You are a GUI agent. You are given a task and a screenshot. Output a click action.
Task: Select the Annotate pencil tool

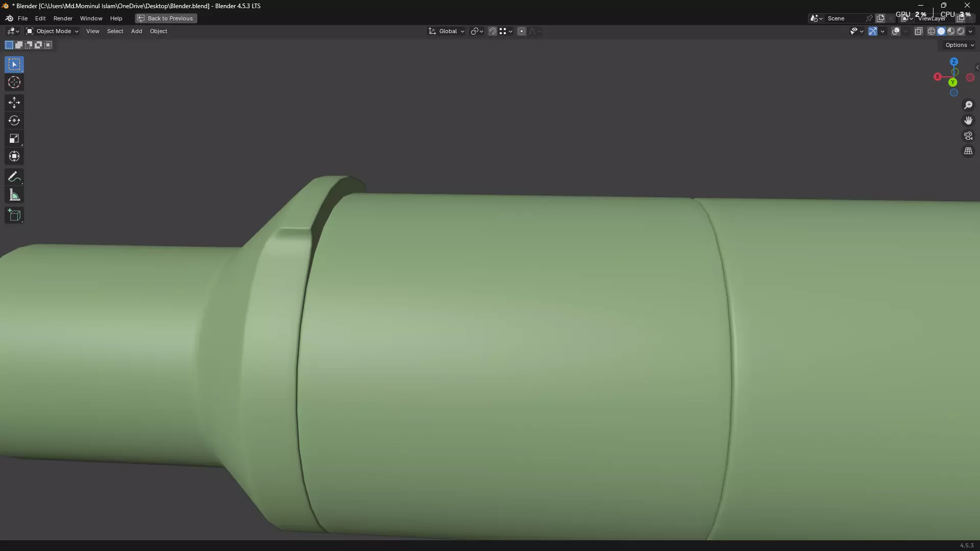pyautogui.click(x=14, y=177)
